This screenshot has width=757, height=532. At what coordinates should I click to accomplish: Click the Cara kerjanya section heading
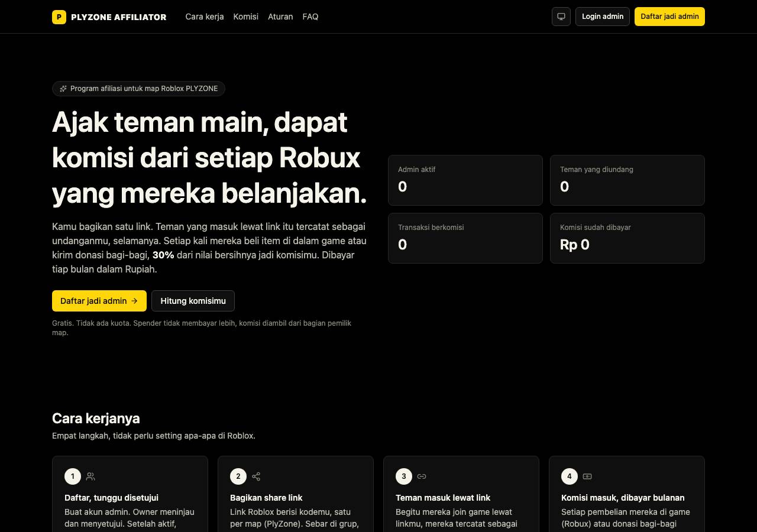[96, 419]
